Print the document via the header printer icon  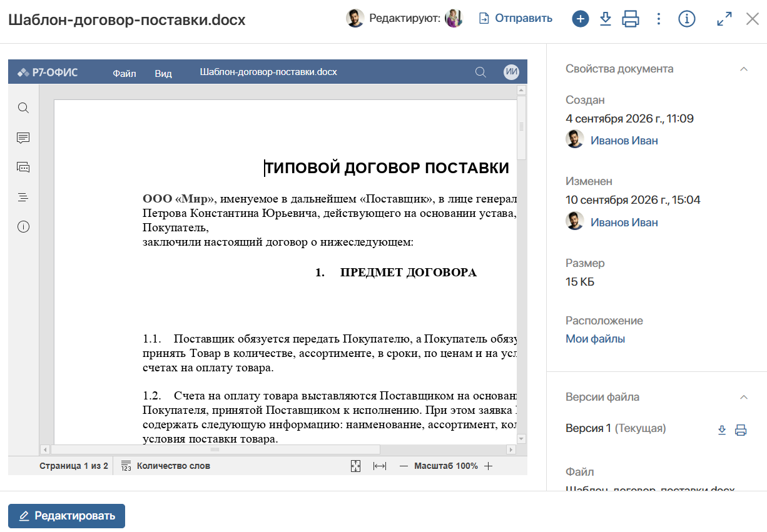(x=631, y=19)
